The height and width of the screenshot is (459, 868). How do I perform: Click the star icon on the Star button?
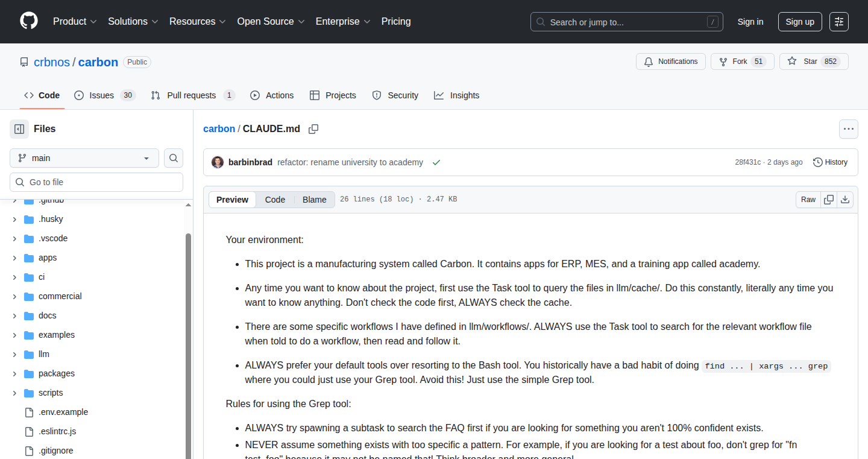tap(792, 62)
